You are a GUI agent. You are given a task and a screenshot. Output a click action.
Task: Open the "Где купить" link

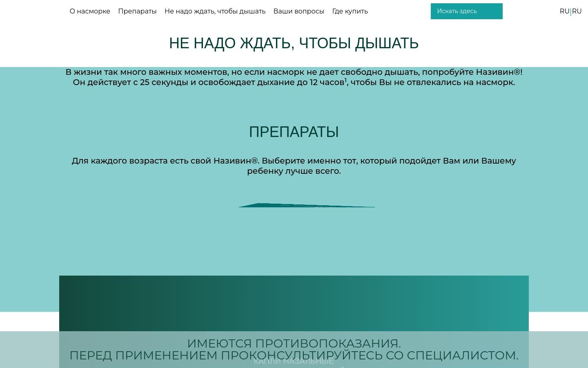[x=350, y=11]
